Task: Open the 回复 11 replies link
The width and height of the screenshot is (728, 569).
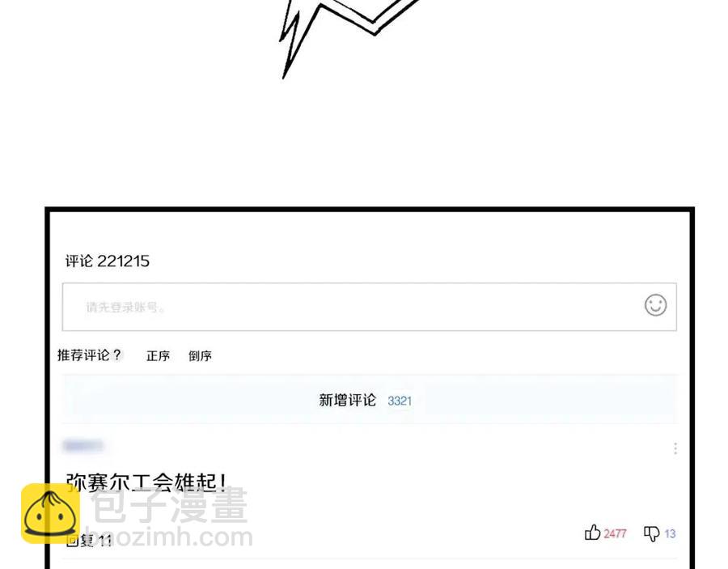Action: coord(89,540)
